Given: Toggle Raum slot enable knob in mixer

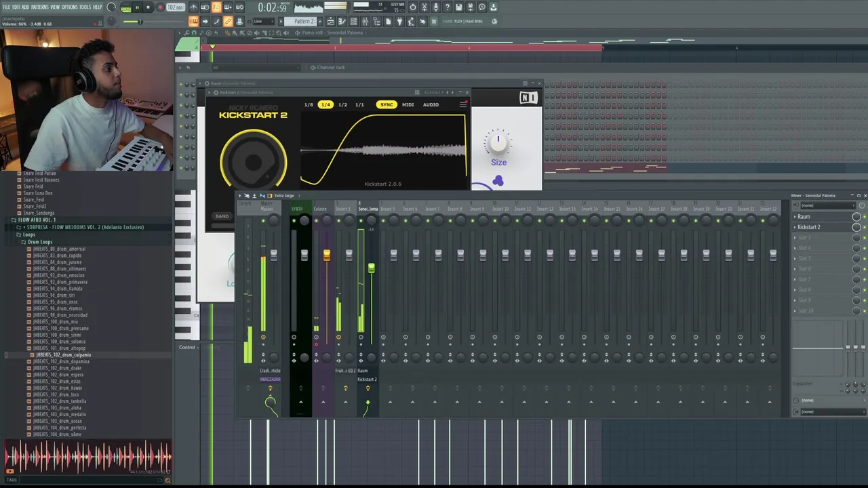Looking at the screenshot, I should coord(856,217).
